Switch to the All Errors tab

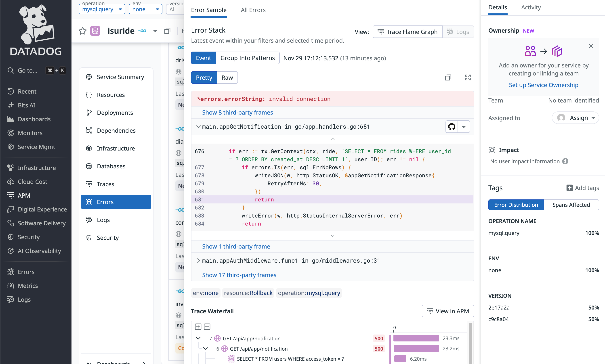point(253,10)
